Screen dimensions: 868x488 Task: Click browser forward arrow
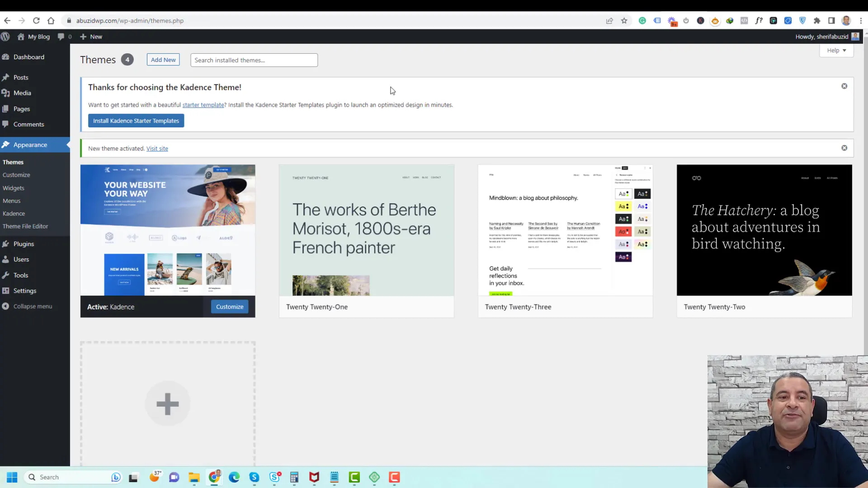(x=22, y=20)
